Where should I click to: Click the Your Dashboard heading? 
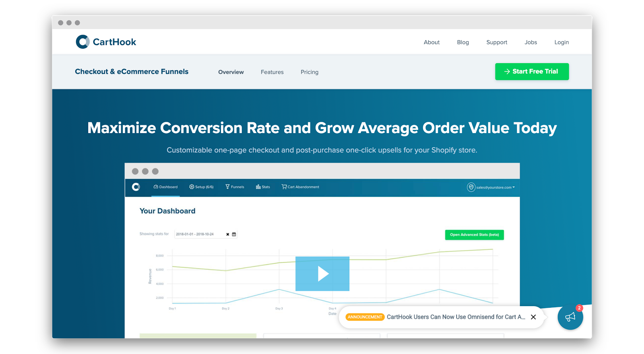pyautogui.click(x=167, y=211)
